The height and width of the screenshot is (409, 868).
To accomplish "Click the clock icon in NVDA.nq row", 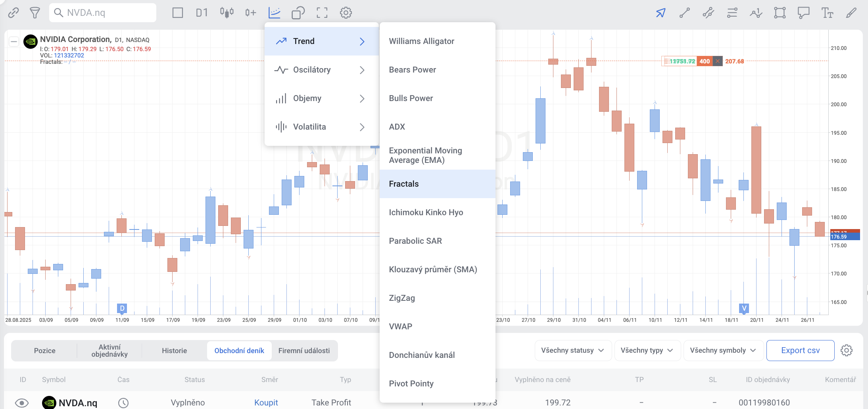I will 123,403.
